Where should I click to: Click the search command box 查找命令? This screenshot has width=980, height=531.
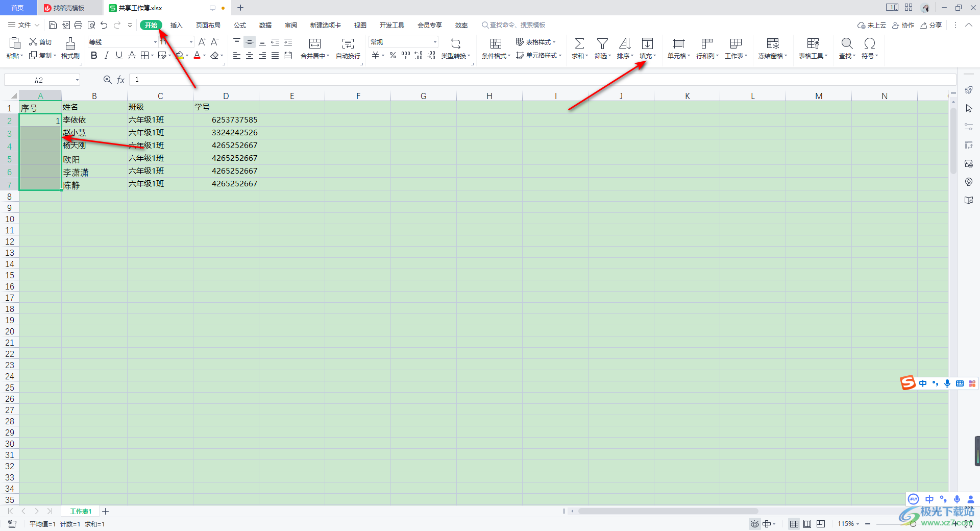pyautogui.click(x=514, y=25)
